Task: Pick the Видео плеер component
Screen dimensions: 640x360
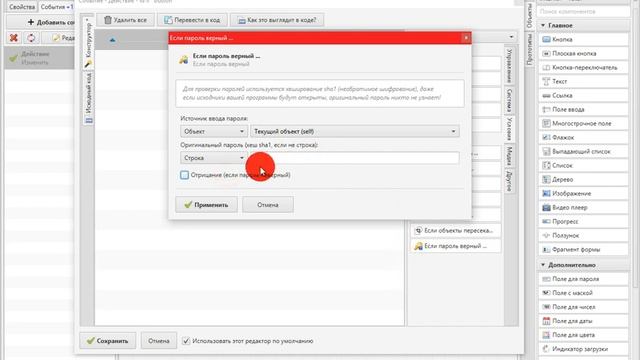Action: pos(583,207)
